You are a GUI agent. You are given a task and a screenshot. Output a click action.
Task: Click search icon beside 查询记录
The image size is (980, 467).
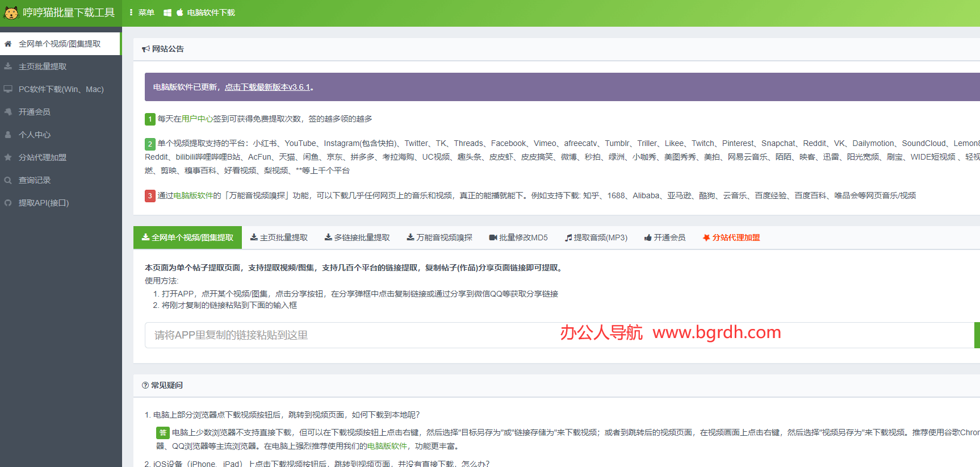tap(8, 180)
